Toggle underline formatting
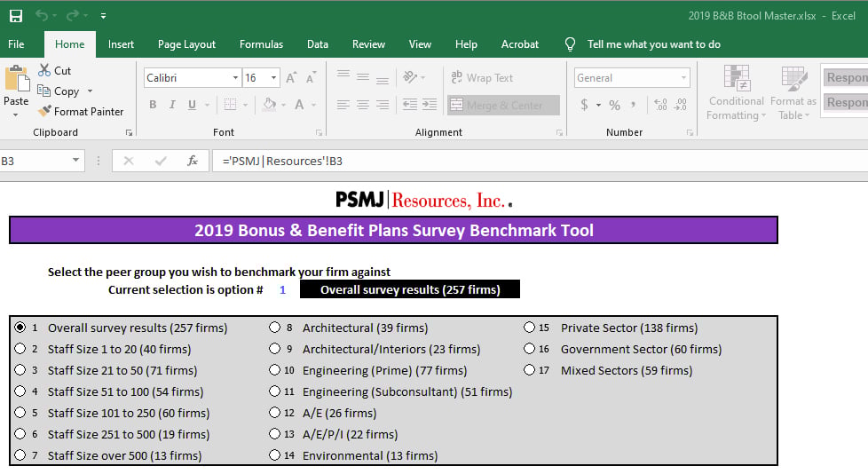868x474 pixels. point(192,105)
